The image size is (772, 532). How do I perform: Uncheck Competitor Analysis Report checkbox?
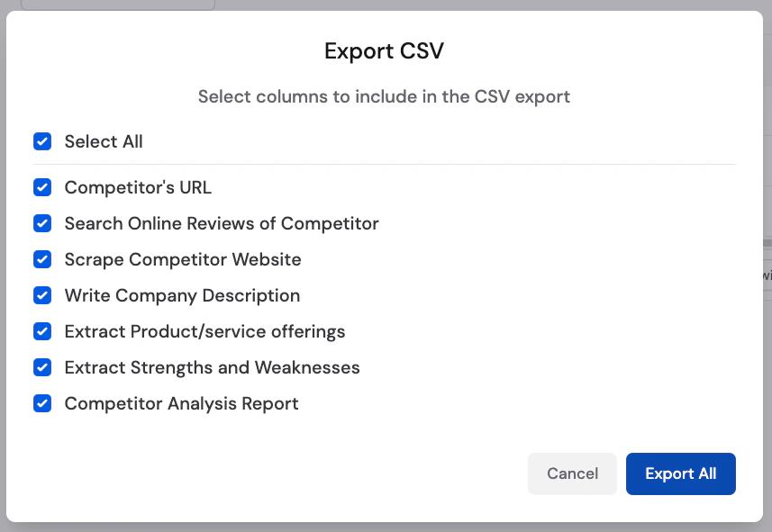[42, 403]
